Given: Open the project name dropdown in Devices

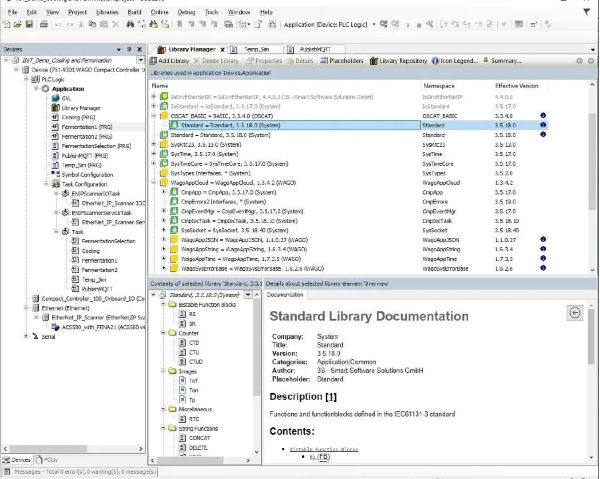Looking at the screenshot, I should [140, 60].
